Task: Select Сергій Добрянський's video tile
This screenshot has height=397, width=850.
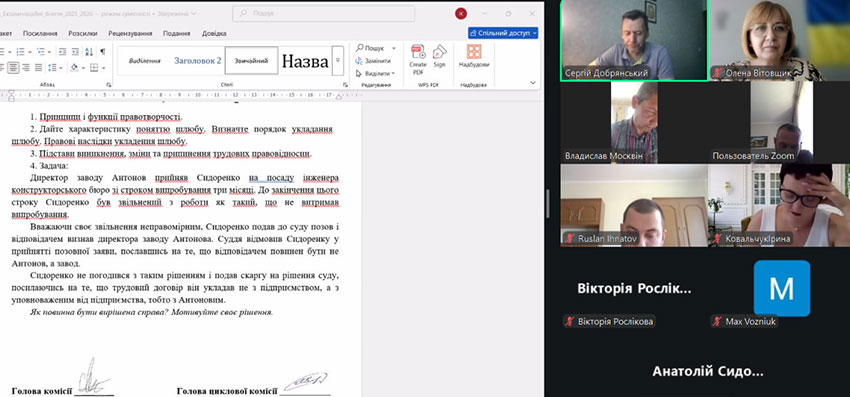Action: (634, 41)
